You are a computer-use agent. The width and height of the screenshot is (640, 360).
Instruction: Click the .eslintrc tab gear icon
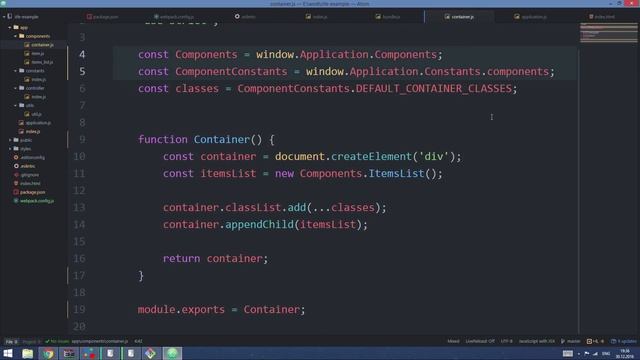[x=237, y=17]
